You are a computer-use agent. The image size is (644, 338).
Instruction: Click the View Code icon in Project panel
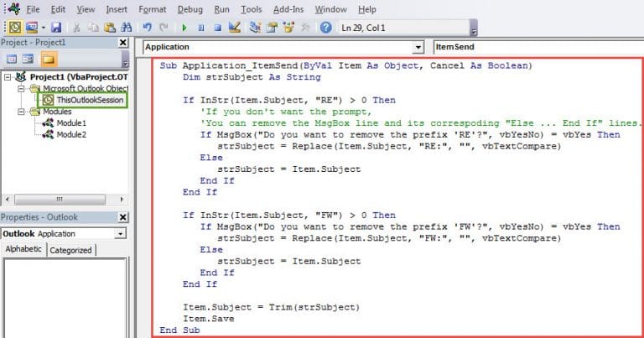tap(12, 60)
